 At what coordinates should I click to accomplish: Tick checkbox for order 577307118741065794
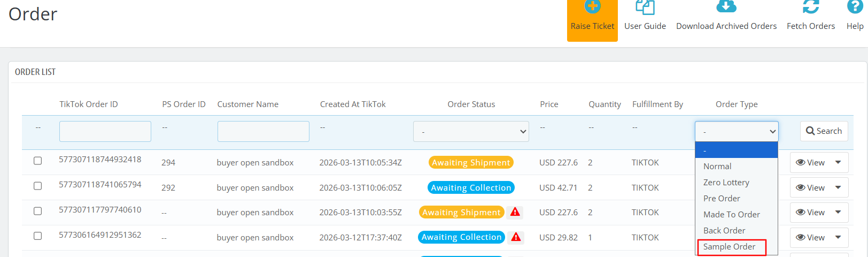coord(38,186)
